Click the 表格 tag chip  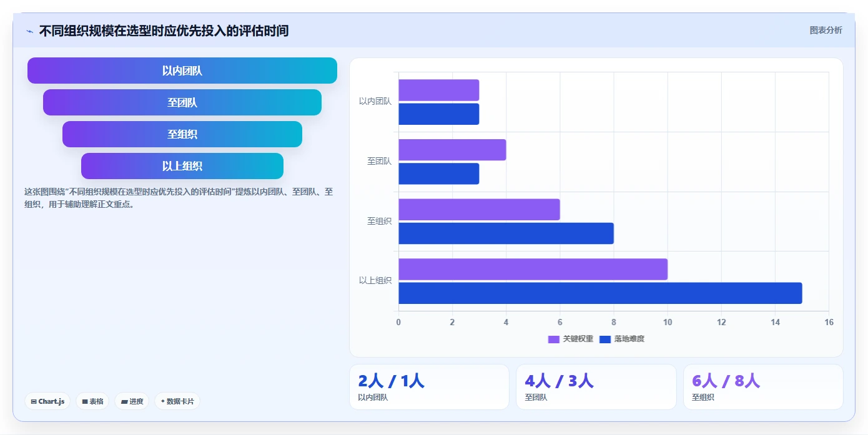[x=92, y=401]
